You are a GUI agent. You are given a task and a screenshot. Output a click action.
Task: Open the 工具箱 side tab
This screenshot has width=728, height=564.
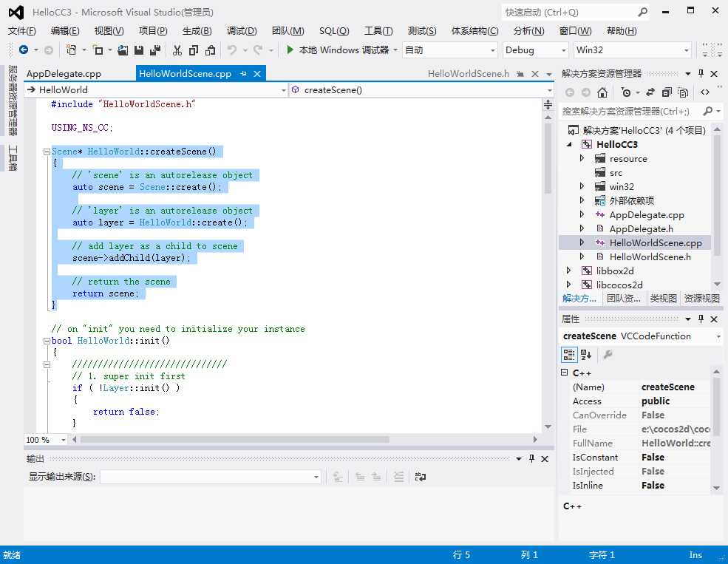coord(13,158)
